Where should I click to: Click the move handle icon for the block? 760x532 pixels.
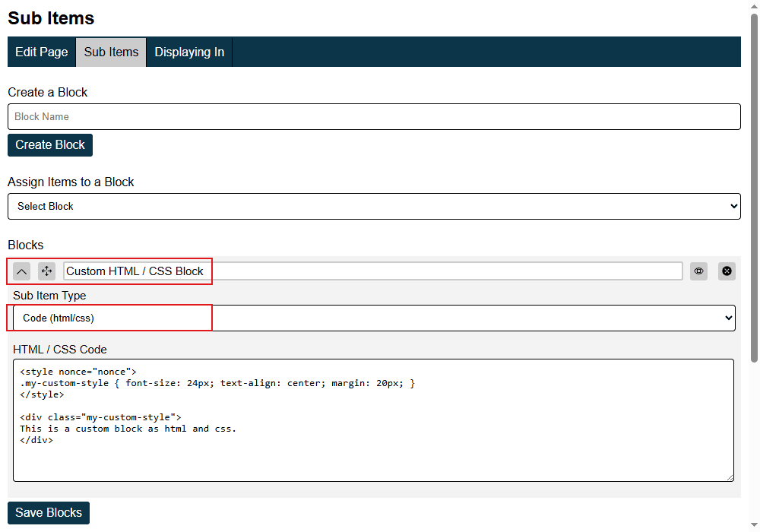click(x=46, y=271)
